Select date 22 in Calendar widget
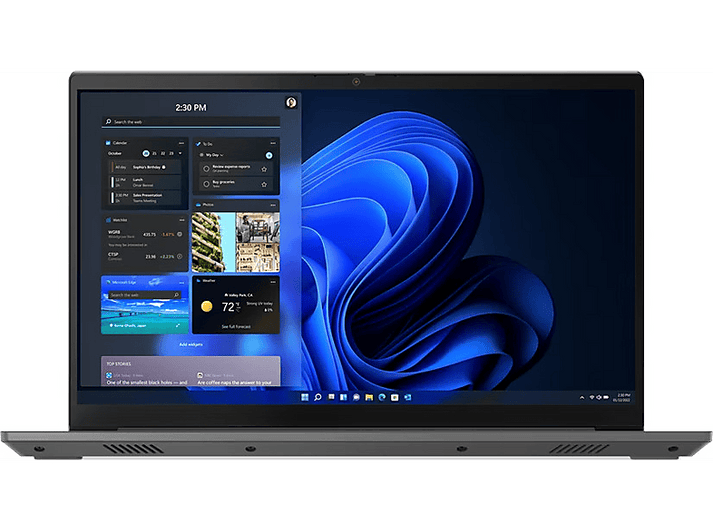 pyautogui.click(x=163, y=153)
